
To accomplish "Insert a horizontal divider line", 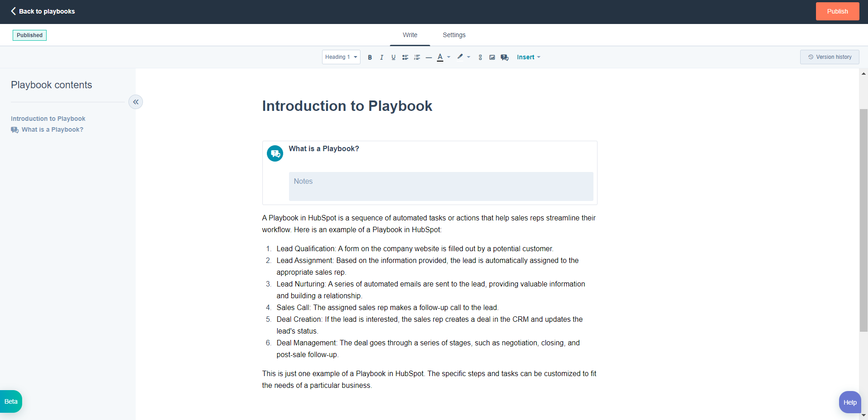I will tap(429, 57).
